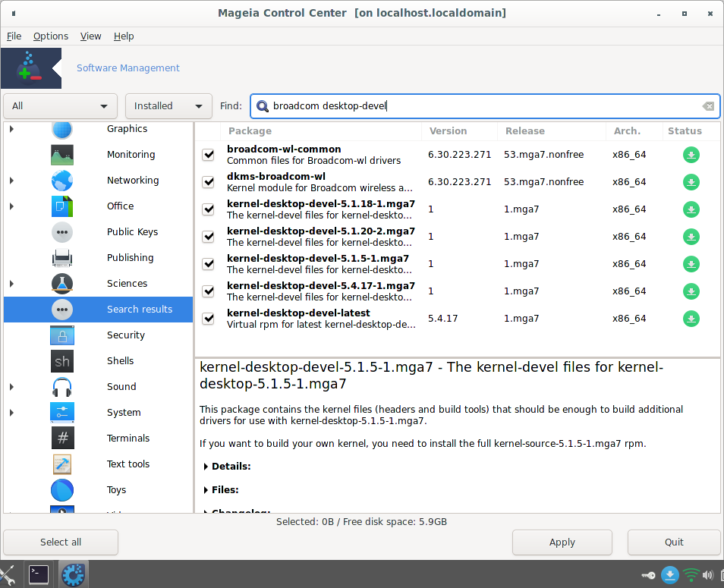Viewport: 724px width, 588px height.
Task: Uncheck kernel-desktop-devel-5.1.5-1.mga7 checkbox
Action: click(208, 263)
